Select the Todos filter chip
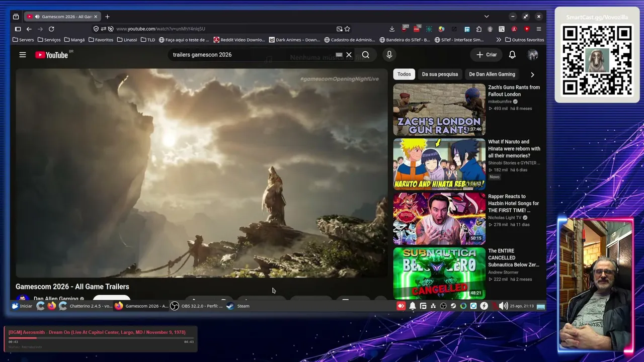The height and width of the screenshot is (362, 644). [404, 74]
